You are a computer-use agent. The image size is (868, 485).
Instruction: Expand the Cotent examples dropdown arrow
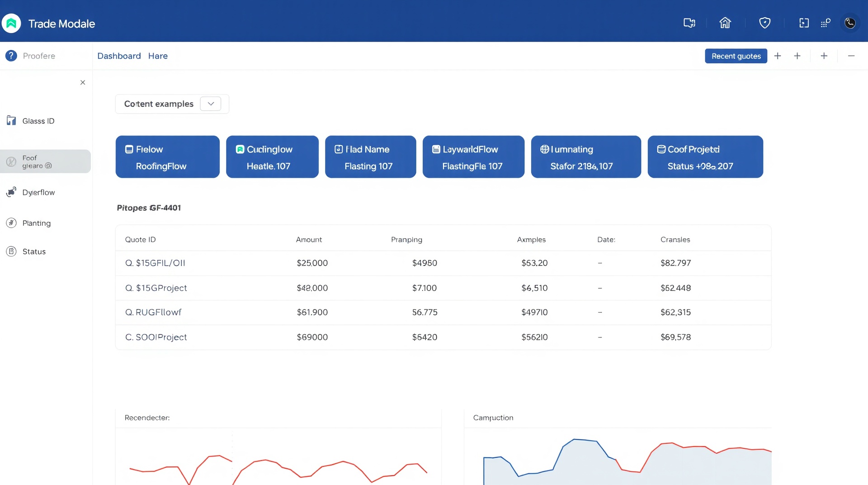tap(211, 104)
